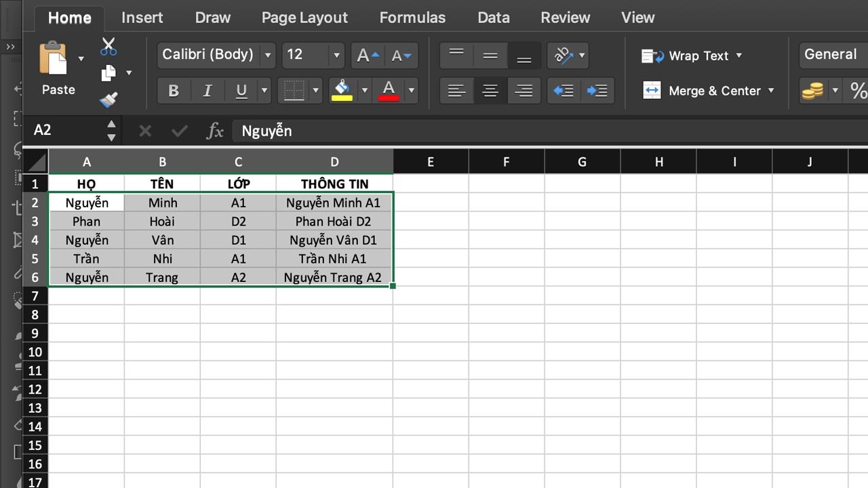The height and width of the screenshot is (488, 868).
Task: Open font color dropdown arrow
Action: point(411,90)
